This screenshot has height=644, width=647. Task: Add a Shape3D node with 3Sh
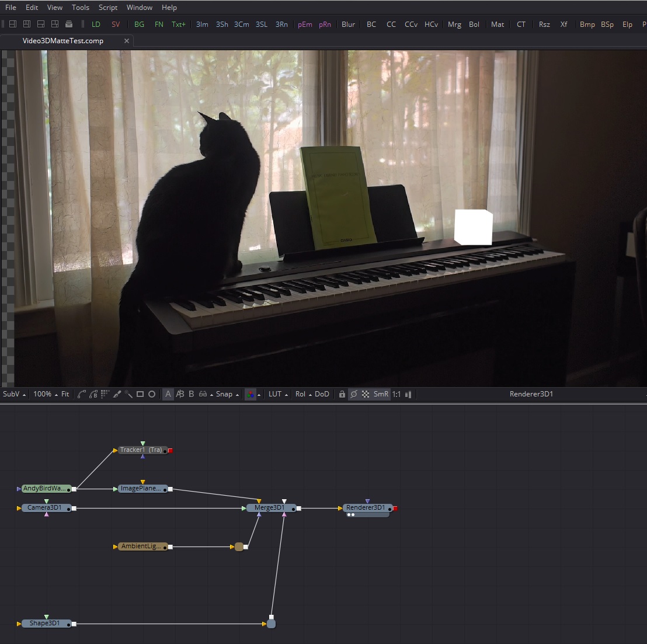coord(222,25)
